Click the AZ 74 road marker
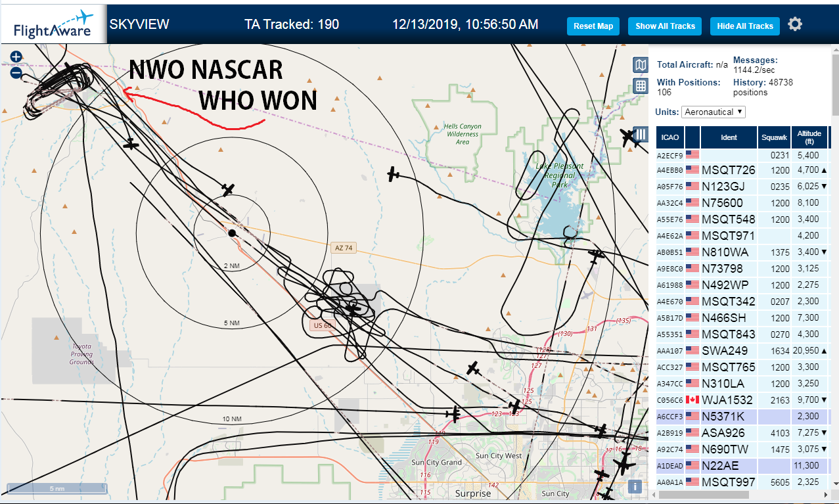Screen dimensions: 839x504 344,248
